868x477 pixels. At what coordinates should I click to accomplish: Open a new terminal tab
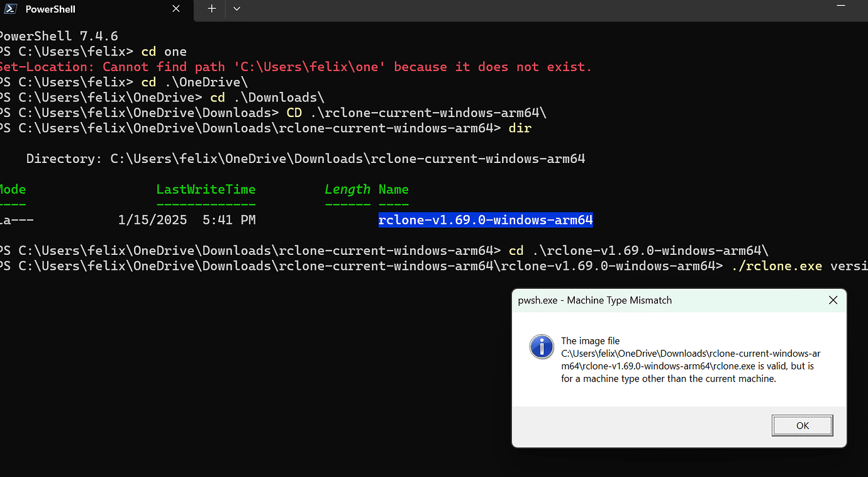click(212, 9)
